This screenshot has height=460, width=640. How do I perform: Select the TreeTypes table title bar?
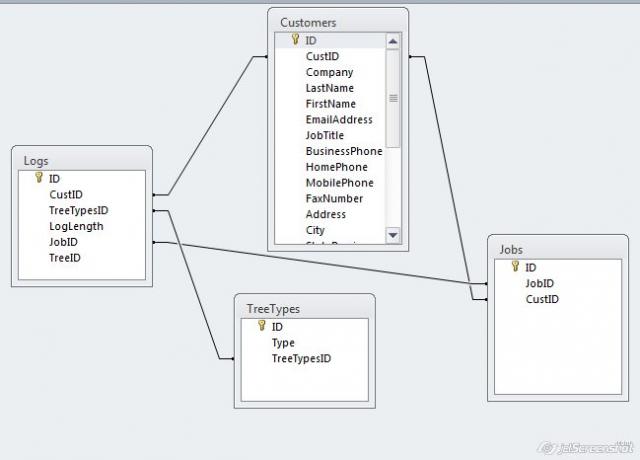305,309
